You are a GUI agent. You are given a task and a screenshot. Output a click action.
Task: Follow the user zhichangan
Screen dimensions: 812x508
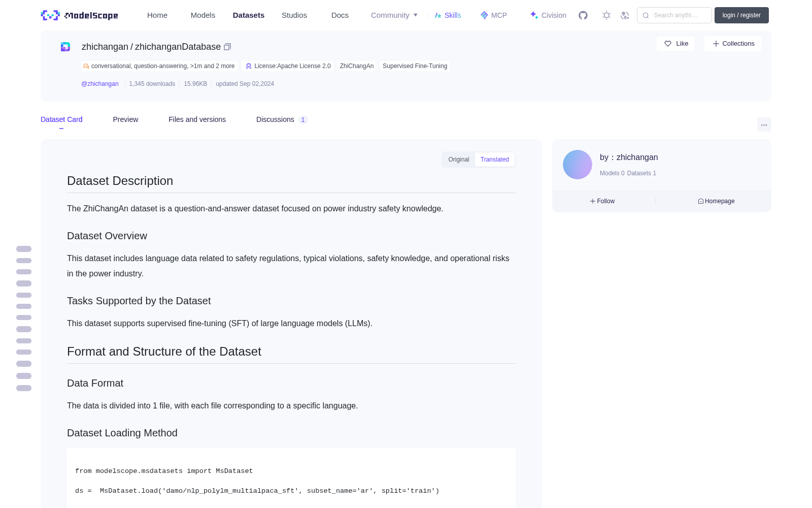pyautogui.click(x=602, y=201)
